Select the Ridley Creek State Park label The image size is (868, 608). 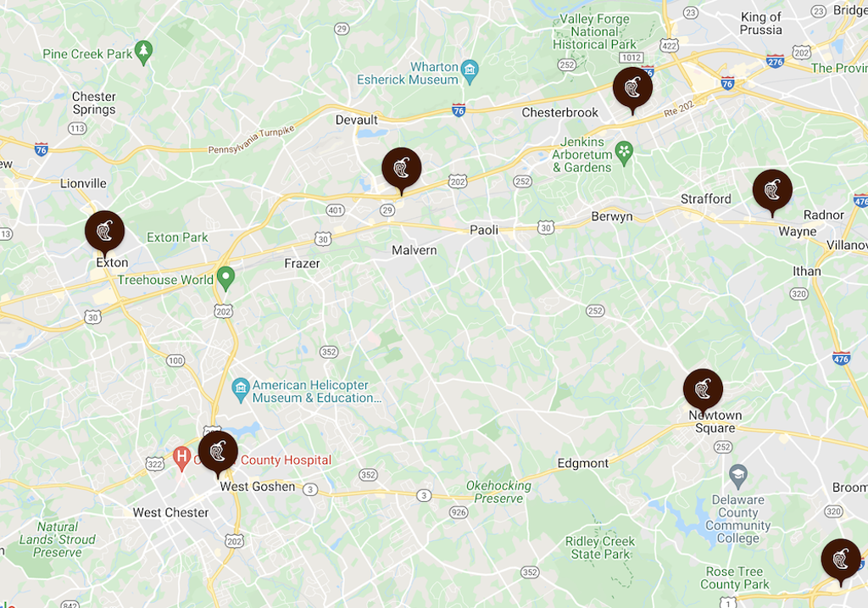(x=600, y=548)
